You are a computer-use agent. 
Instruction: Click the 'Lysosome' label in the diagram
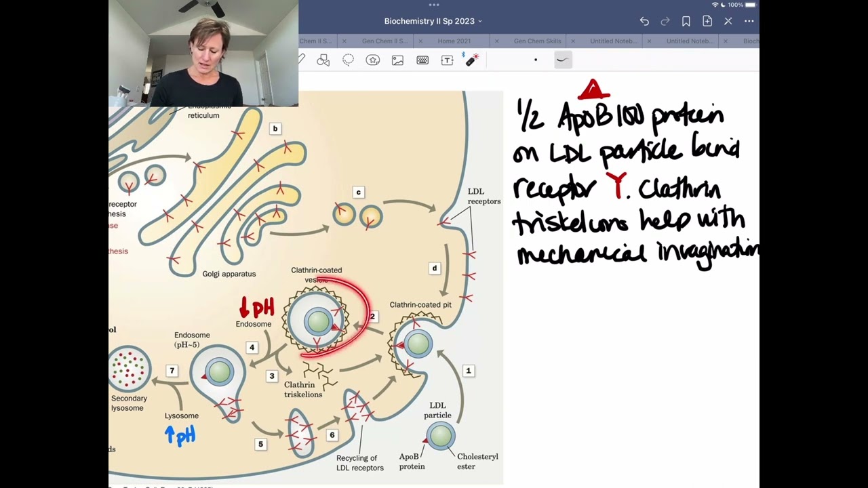coord(182,415)
